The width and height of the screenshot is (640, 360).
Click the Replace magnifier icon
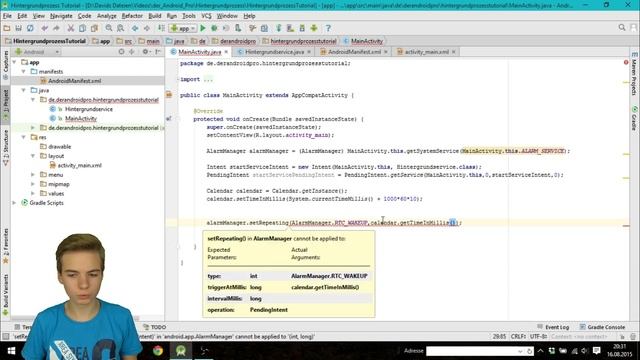coord(120,28)
